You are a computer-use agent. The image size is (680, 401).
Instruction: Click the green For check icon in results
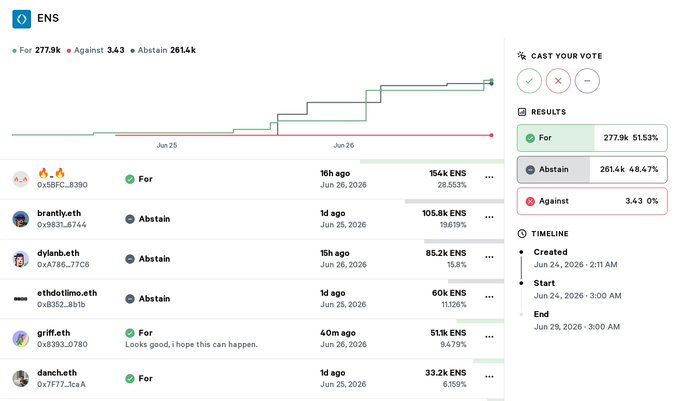[x=530, y=138]
